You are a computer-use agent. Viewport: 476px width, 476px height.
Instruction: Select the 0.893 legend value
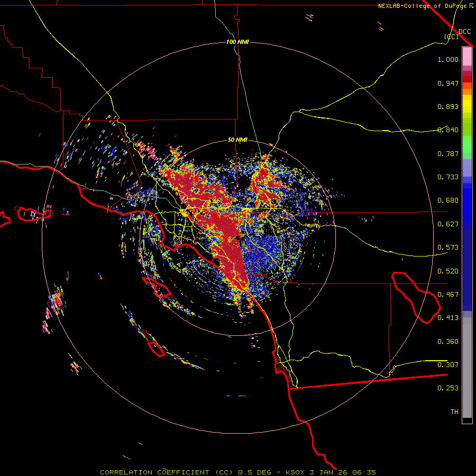click(x=448, y=106)
